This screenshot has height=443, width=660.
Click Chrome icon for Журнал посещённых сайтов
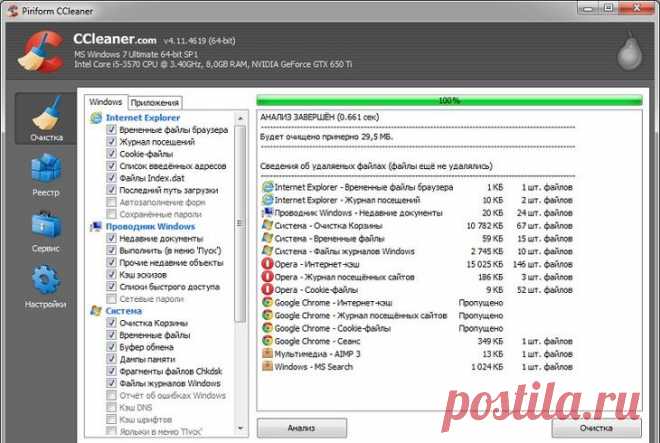tap(267, 315)
